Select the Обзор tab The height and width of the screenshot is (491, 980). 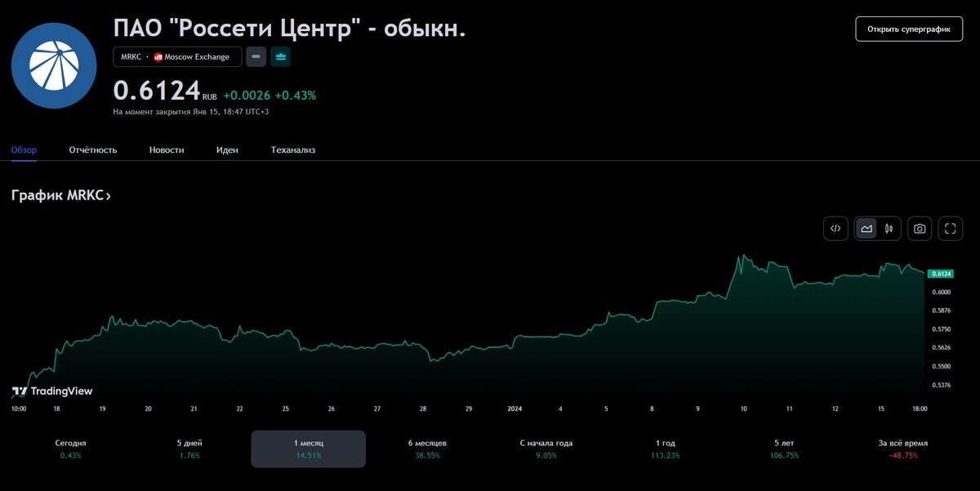(x=24, y=150)
